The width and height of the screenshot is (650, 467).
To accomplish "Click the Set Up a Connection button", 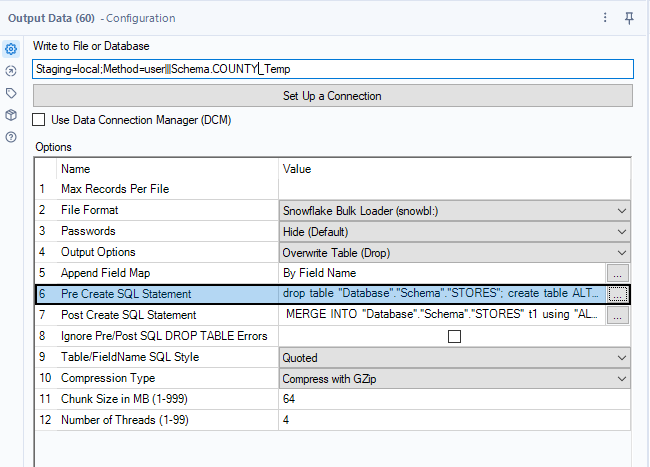I will click(x=333, y=96).
